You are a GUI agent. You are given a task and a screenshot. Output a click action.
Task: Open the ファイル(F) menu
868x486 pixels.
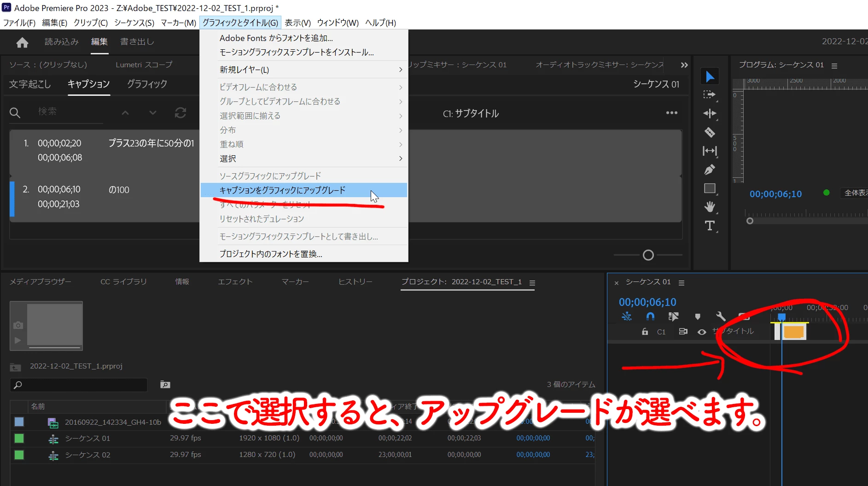[x=19, y=23]
